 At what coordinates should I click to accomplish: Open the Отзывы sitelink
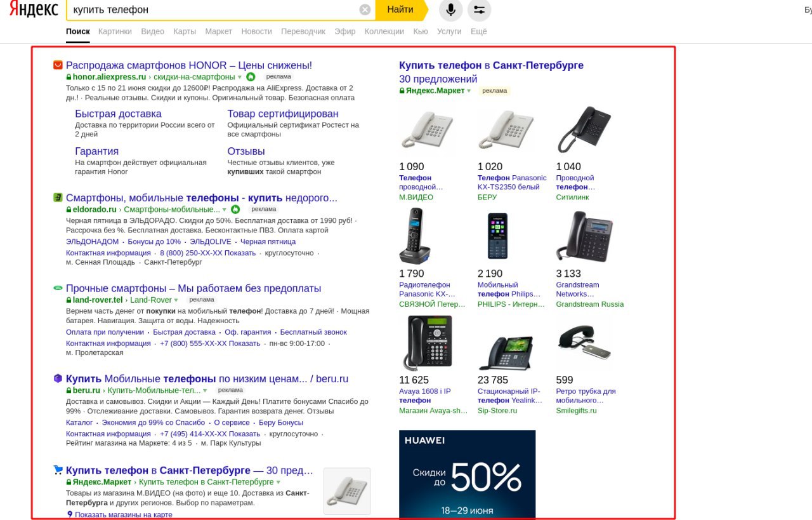point(246,151)
